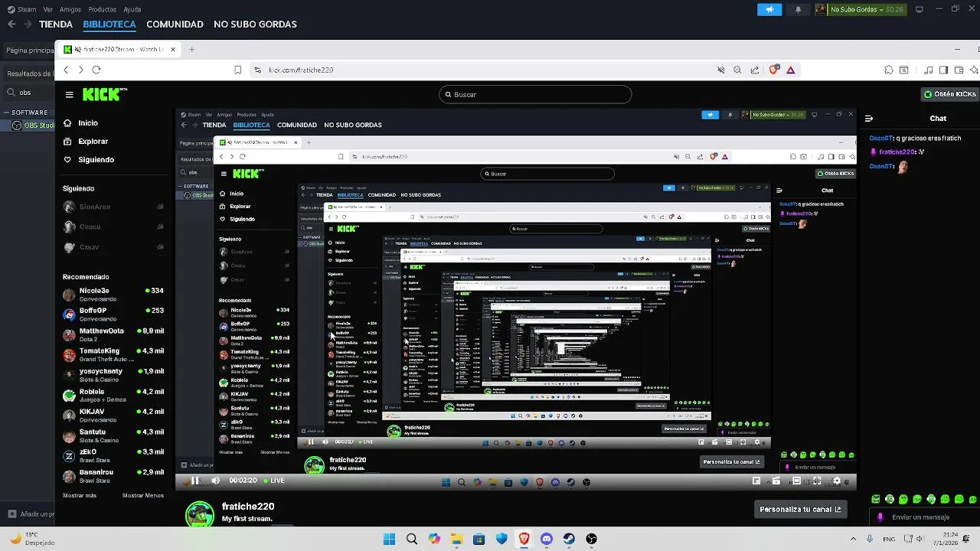
Task: Open ENG language switcher in the tray
Action: coord(889,539)
